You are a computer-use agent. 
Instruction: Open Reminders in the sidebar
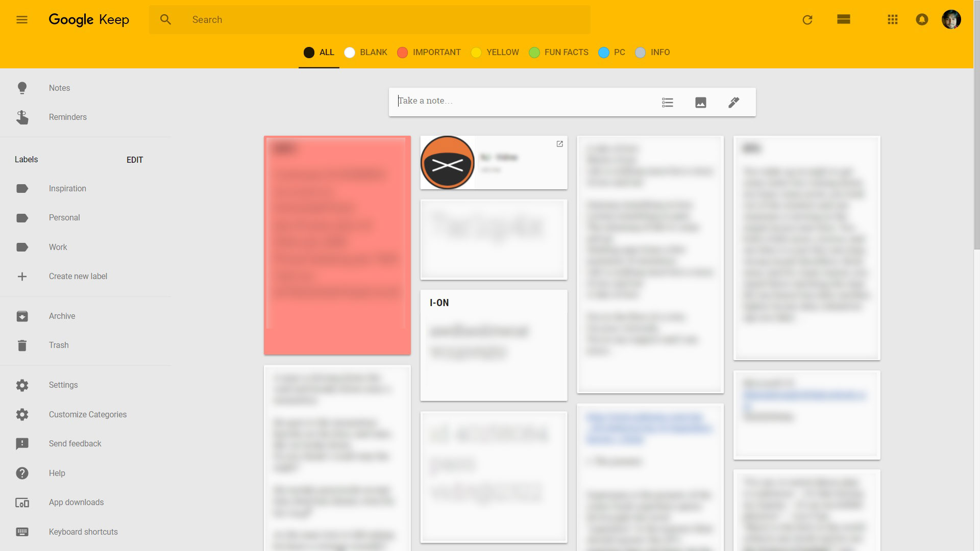(68, 117)
